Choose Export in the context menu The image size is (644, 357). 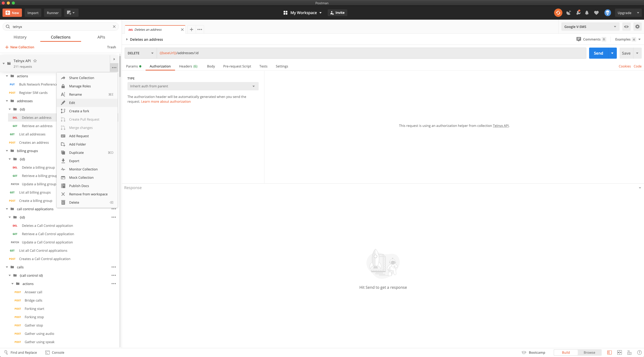click(x=87, y=161)
